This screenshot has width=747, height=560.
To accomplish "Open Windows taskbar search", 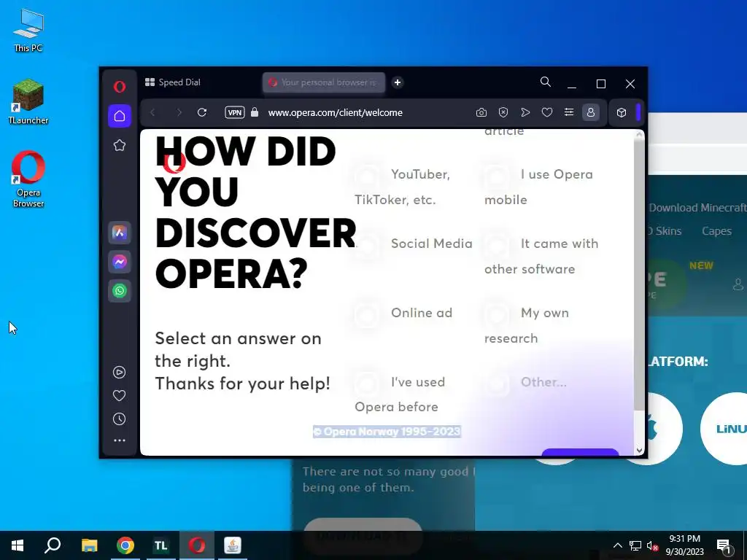I will coord(53,545).
